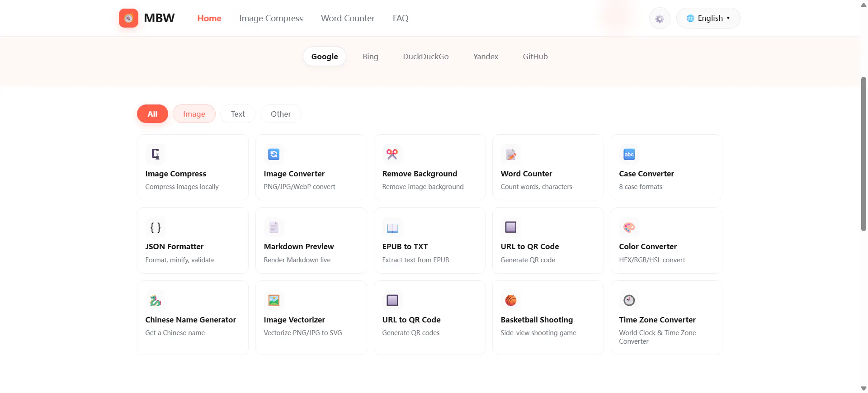Click the settings gear icon in header
Viewport: 868px width, 393px height.
point(660,19)
